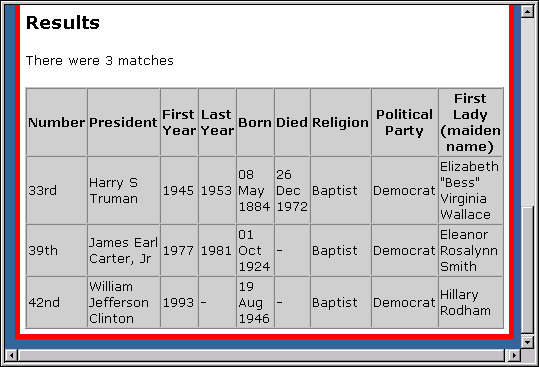This screenshot has height=367, width=539.
Task: Click the 33rd number cell
Action: point(57,190)
